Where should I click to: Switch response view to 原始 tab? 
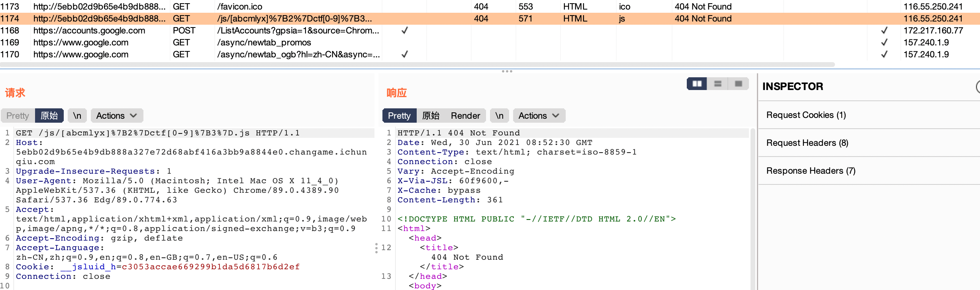click(431, 116)
